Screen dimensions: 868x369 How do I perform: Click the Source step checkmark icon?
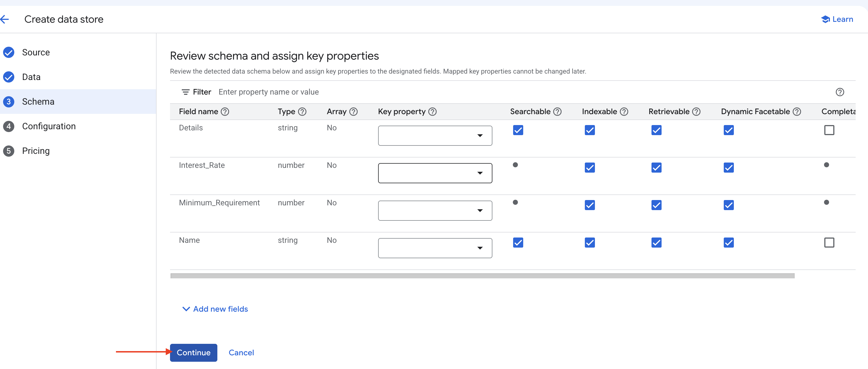click(x=9, y=53)
